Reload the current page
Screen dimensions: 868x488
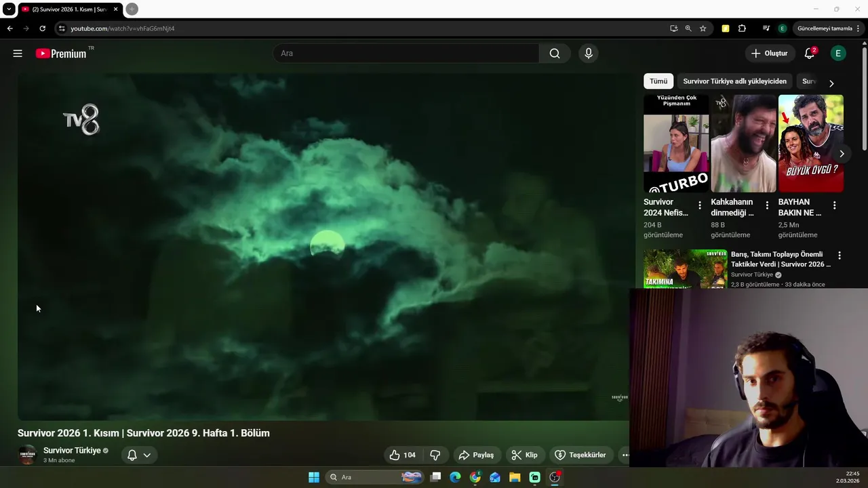tap(42, 28)
